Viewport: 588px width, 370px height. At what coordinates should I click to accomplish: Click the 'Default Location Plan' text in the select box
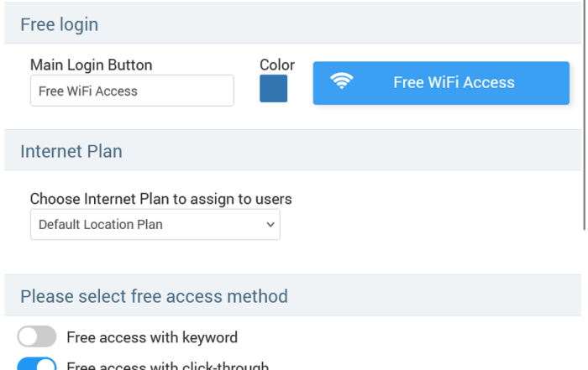click(101, 224)
